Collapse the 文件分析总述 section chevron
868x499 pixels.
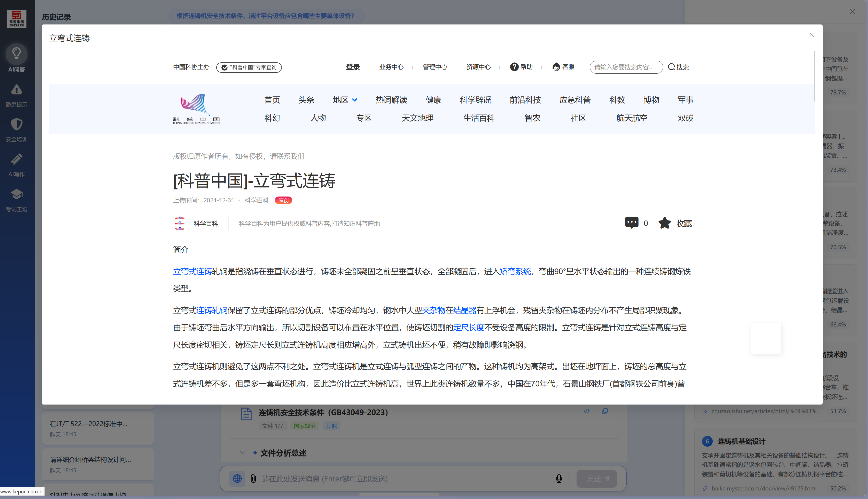coord(242,453)
